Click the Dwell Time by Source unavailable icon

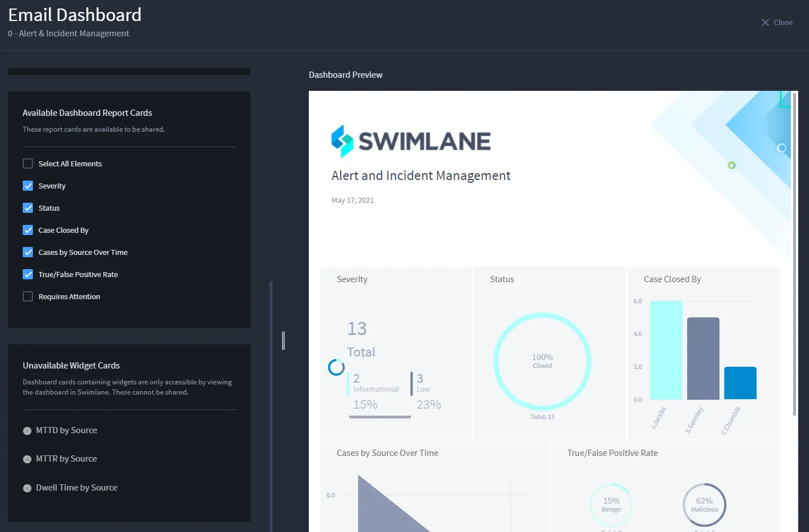coord(27,488)
